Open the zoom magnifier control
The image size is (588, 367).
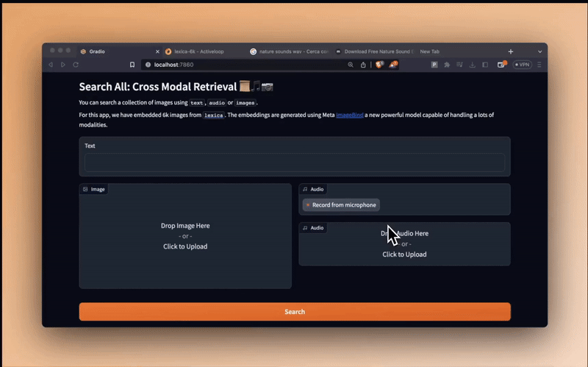351,65
